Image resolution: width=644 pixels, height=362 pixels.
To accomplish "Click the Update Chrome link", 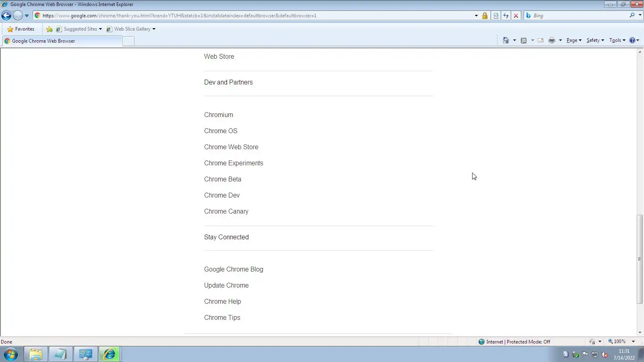I will tap(226, 286).
